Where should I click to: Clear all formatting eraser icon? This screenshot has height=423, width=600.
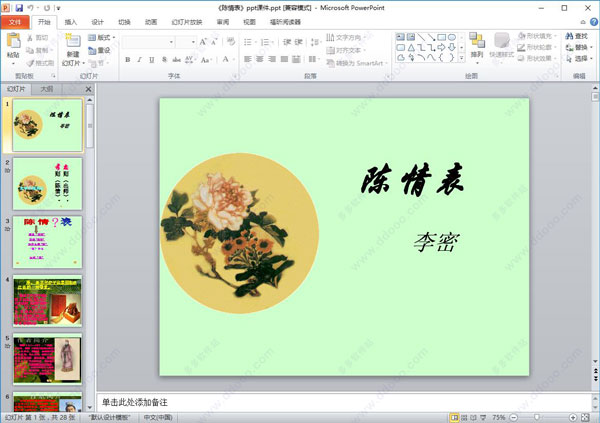(x=231, y=41)
